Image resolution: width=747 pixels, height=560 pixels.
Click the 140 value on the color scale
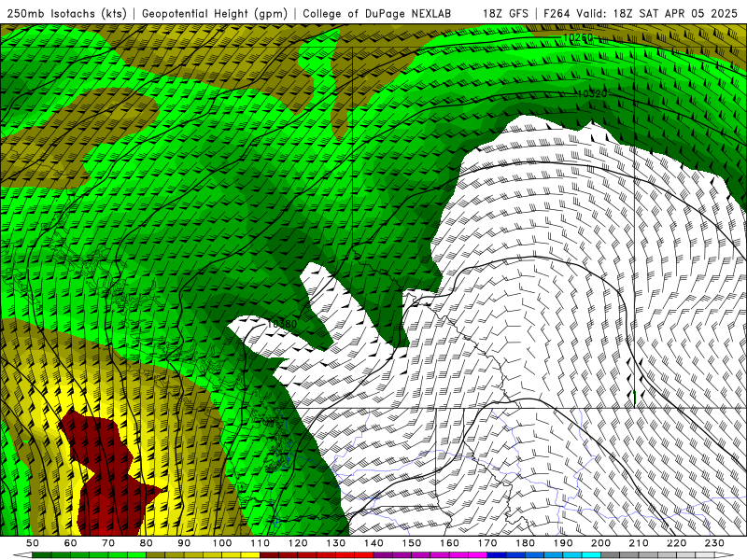373,543
